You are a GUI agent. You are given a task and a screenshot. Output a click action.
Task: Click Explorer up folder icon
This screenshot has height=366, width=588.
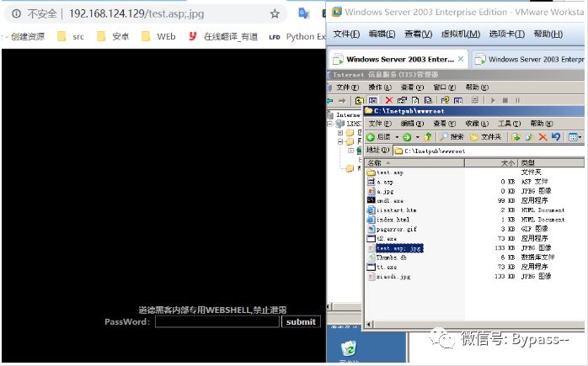pyautogui.click(x=428, y=137)
